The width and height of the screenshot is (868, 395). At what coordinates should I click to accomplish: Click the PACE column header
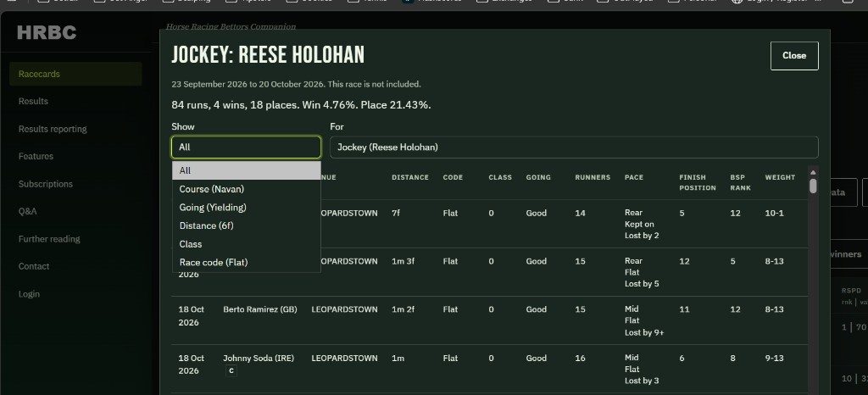[x=634, y=178]
